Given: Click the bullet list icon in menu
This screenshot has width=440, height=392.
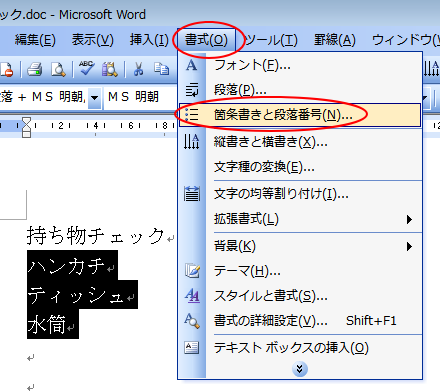Looking at the screenshot, I should tap(192, 115).
